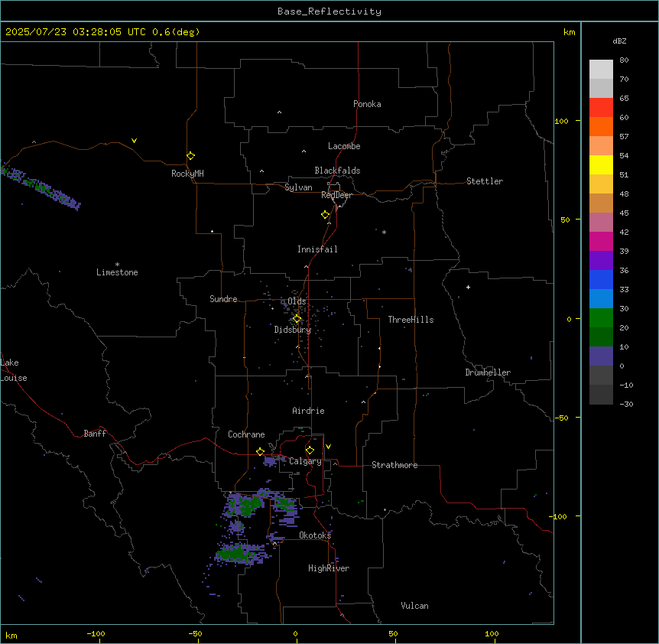Click the 65 dBZ red legend swatch
This screenshot has width=659, height=644.
pyautogui.click(x=601, y=107)
